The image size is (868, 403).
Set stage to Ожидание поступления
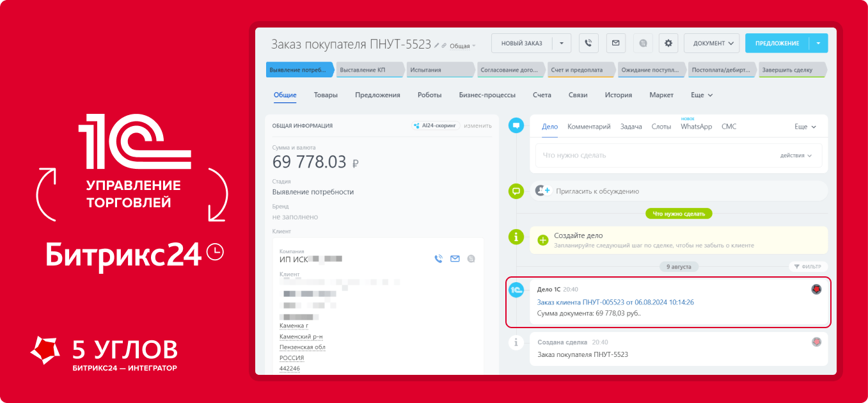pos(652,70)
